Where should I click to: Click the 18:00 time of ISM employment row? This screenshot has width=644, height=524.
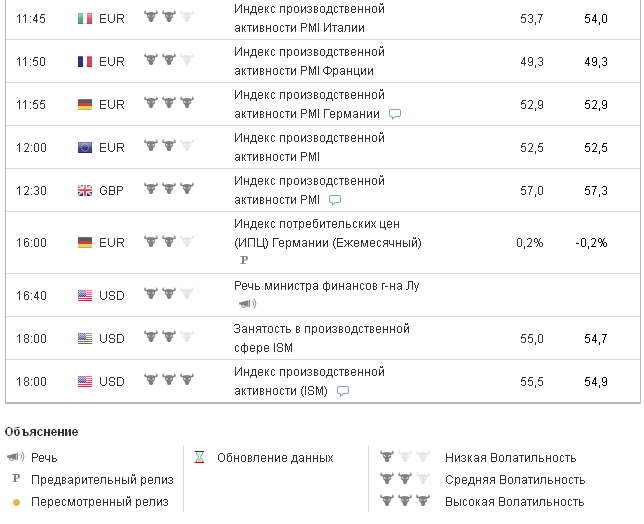click(32, 338)
